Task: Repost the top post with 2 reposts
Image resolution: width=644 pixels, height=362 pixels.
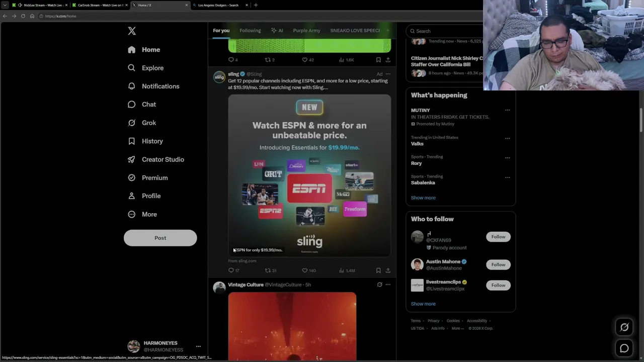Action: [x=270, y=60]
